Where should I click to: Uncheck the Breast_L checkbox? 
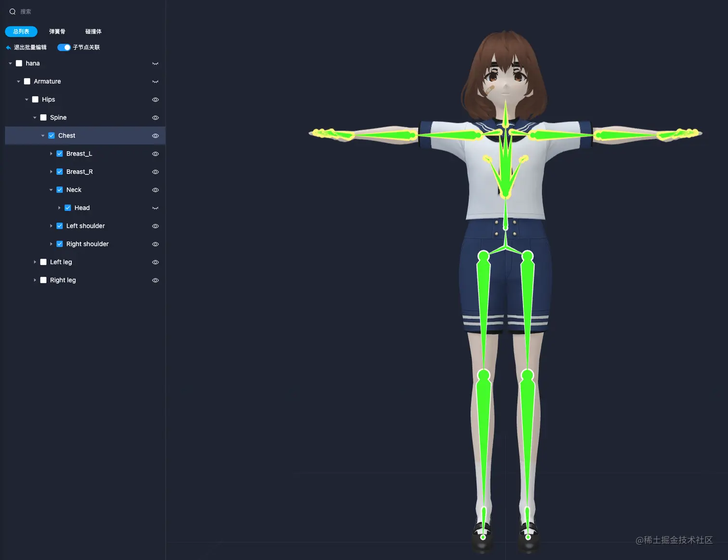click(x=60, y=154)
